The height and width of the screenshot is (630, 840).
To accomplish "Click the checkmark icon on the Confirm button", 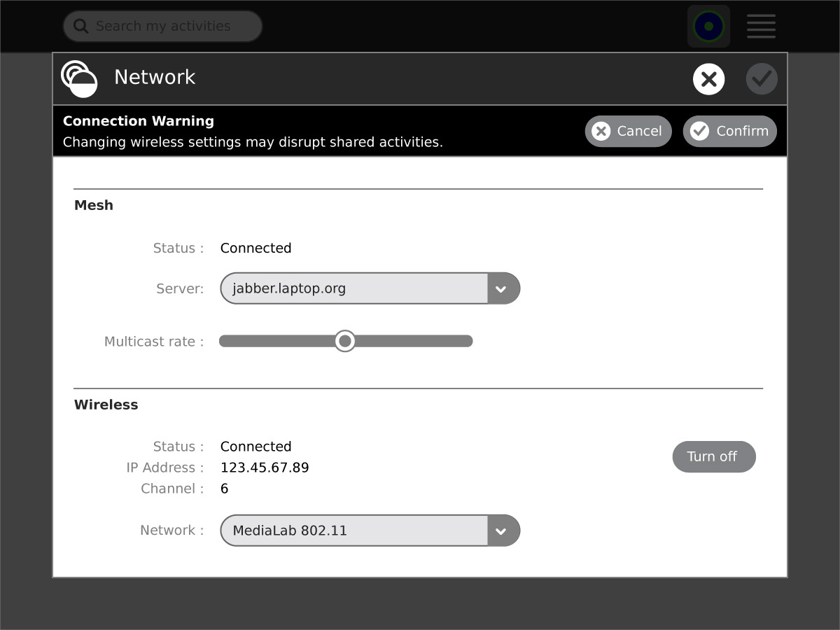I will [699, 132].
